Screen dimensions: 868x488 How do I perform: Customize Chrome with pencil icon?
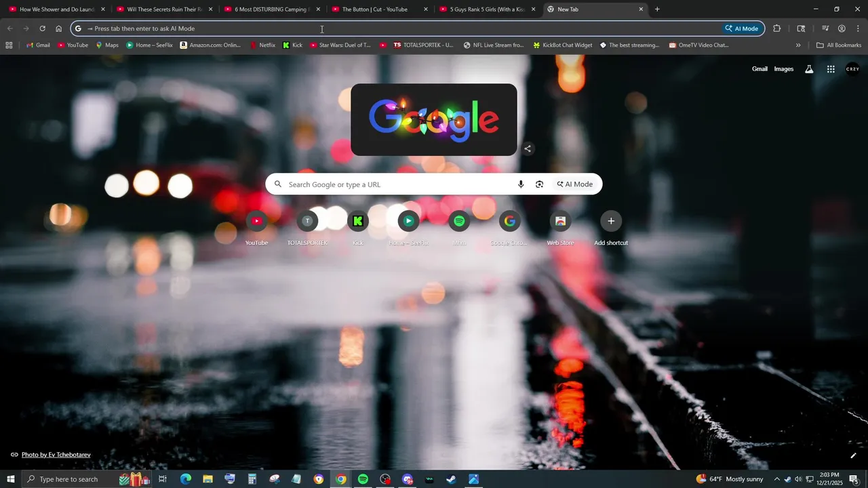pyautogui.click(x=853, y=455)
